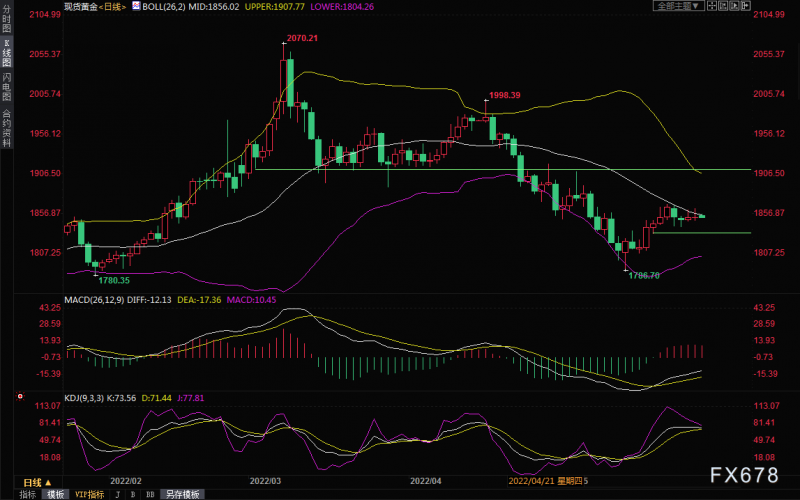Click the 1786.70 low price label

click(x=644, y=276)
